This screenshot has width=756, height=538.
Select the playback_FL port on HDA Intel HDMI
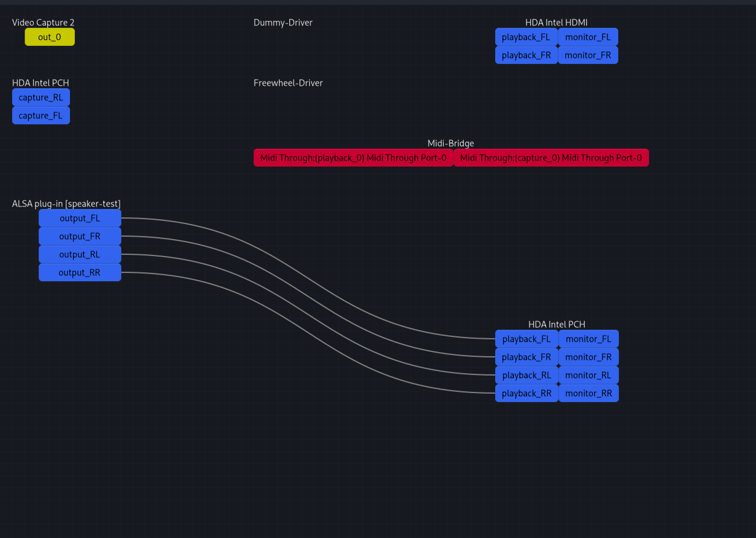tap(526, 37)
